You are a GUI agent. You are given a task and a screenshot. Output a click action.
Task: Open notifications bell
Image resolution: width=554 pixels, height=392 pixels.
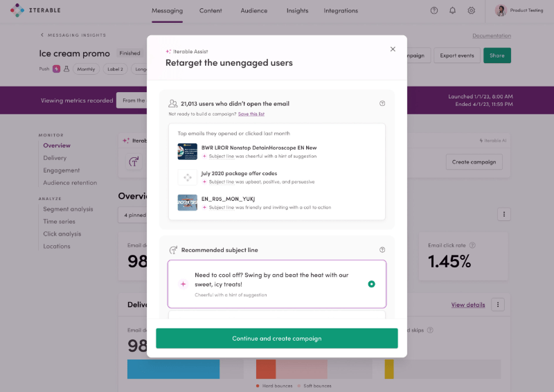(452, 10)
